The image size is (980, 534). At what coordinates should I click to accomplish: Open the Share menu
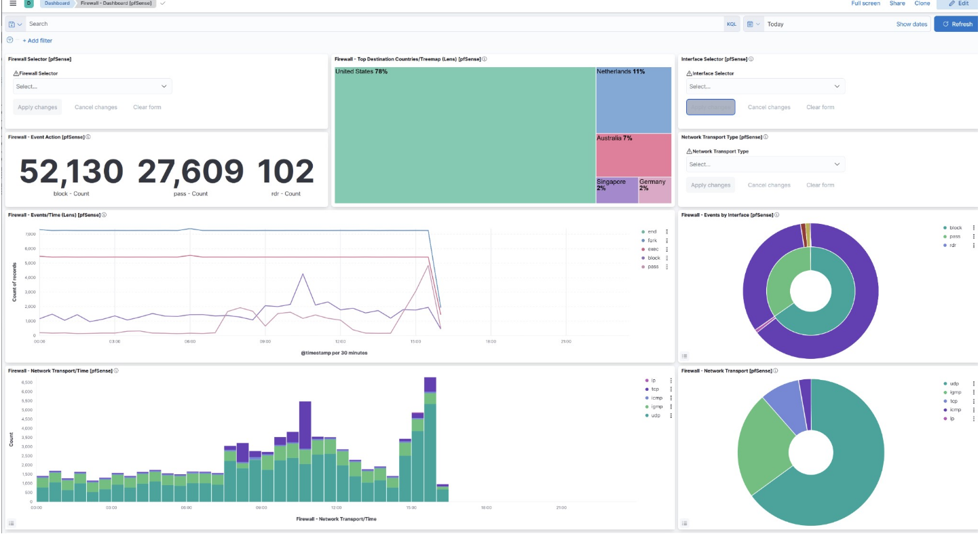[x=897, y=3]
